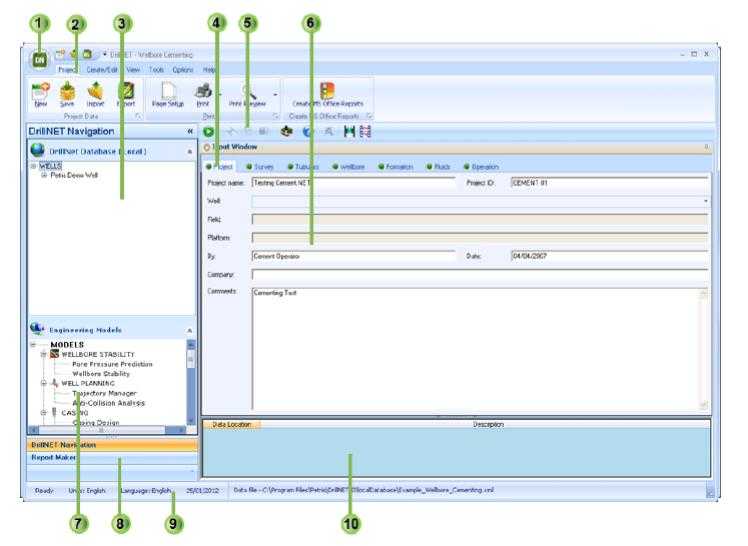Select Anti-Collision Analysis model
The height and width of the screenshot is (546, 748).
click(108, 403)
